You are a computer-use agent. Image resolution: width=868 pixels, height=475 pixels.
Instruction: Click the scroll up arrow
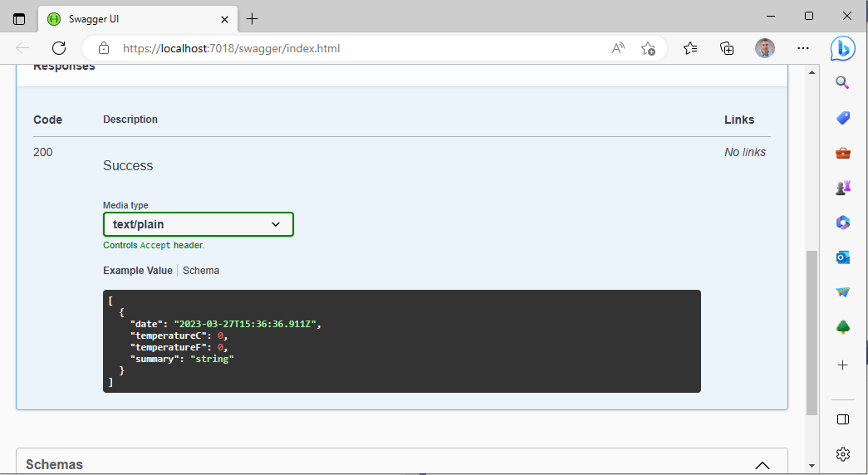click(812, 72)
